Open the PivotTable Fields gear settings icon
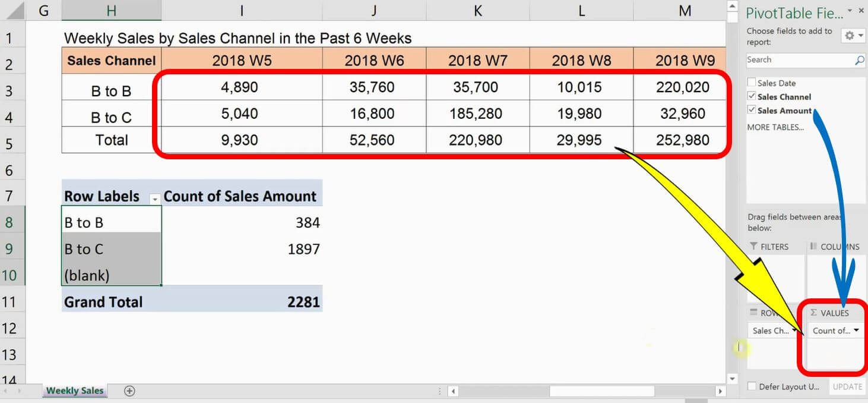Viewport: 868px width, 403px height. click(848, 36)
